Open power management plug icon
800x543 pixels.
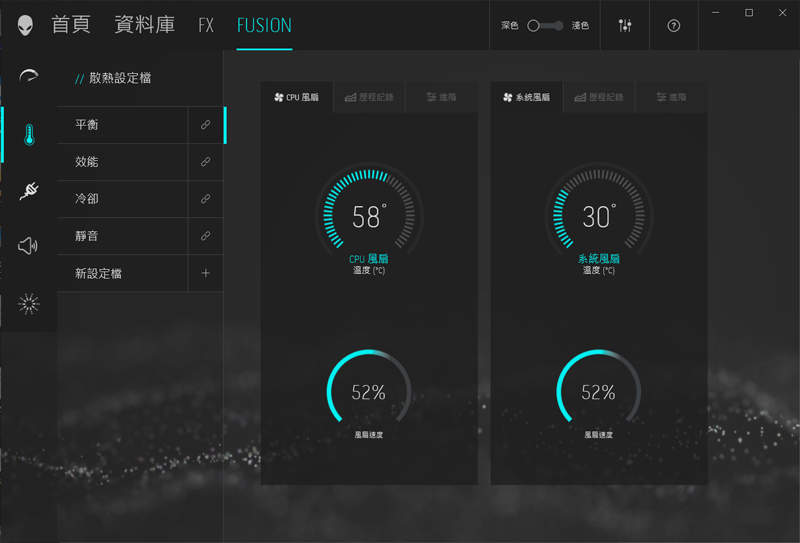pyautogui.click(x=29, y=191)
